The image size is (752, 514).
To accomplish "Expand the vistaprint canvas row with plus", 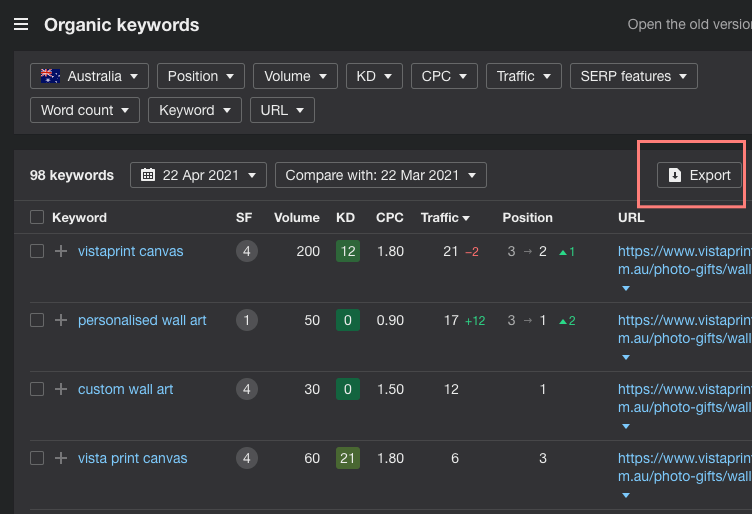I will click(x=61, y=251).
